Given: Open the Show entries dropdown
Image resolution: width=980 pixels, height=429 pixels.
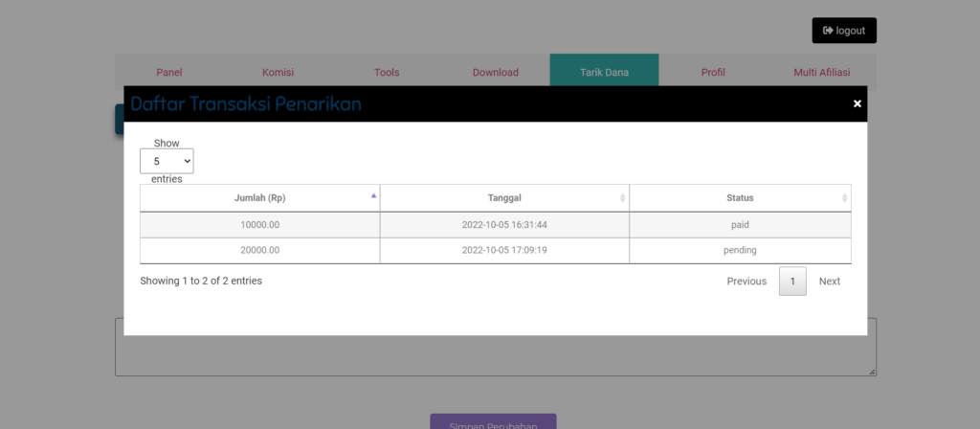Looking at the screenshot, I should [167, 161].
